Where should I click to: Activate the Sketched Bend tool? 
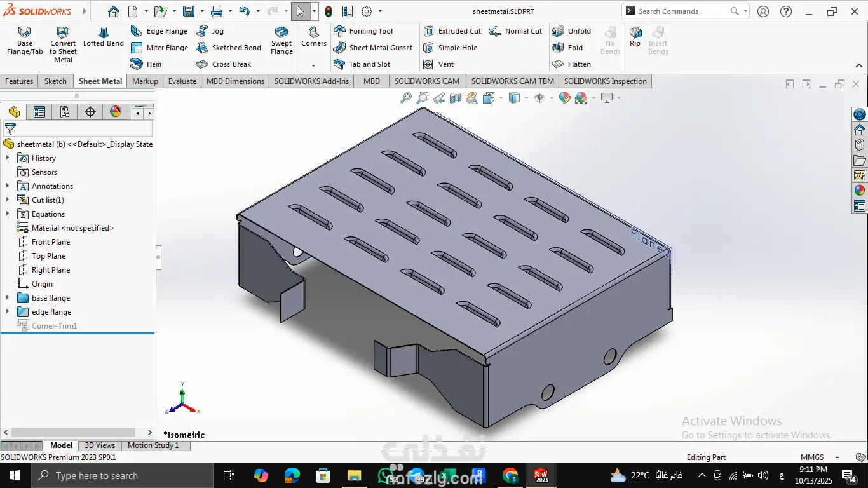[x=229, y=48]
